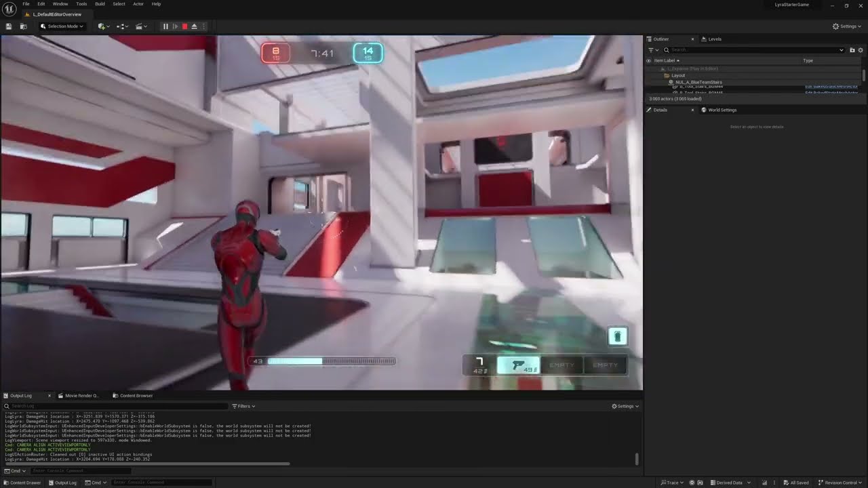
Task: Open the Output Log from status bar
Action: point(62,483)
